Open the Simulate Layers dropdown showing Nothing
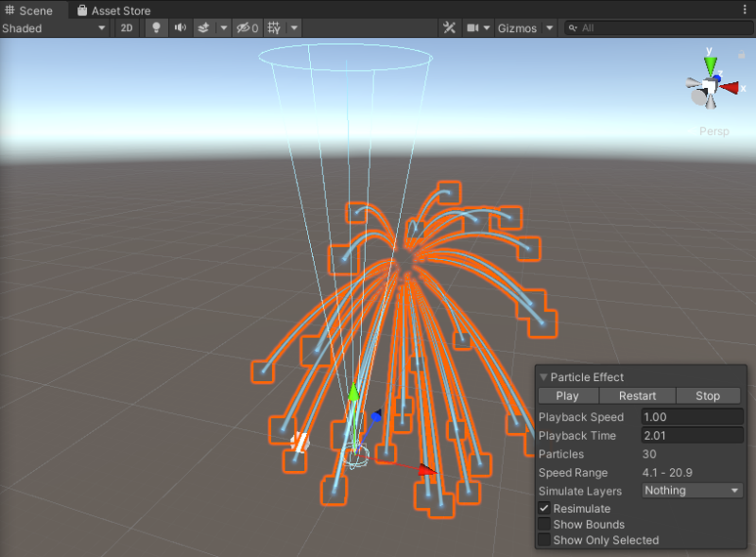Image resolution: width=756 pixels, height=557 pixels. click(692, 491)
